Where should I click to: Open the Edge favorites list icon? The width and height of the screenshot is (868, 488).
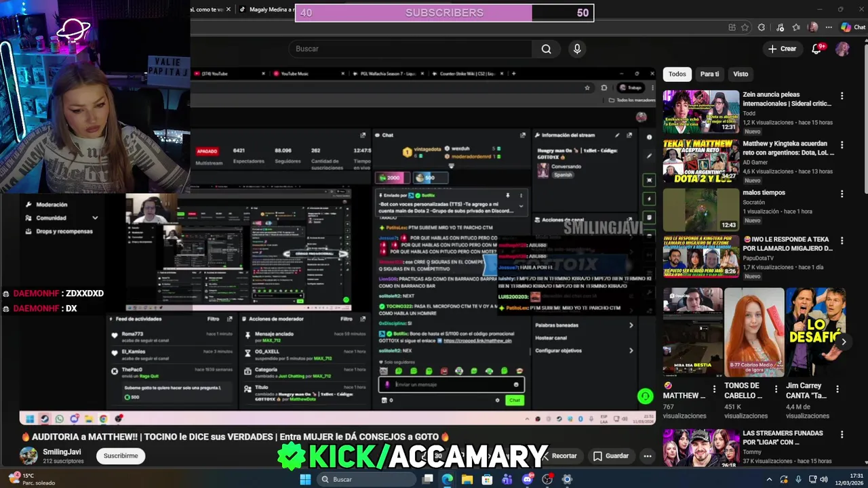coord(796,27)
